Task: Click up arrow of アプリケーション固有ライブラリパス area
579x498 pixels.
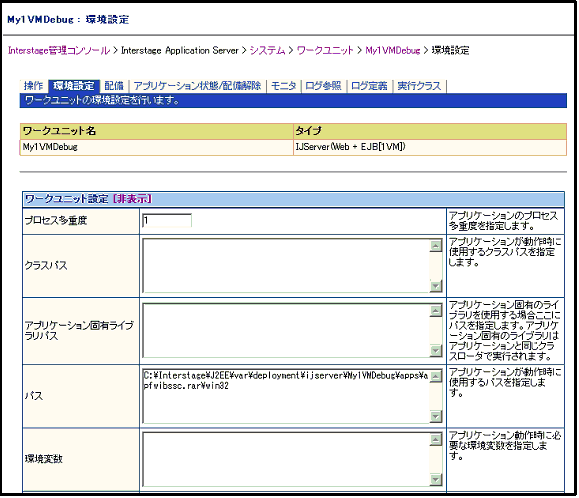Action: (x=436, y=311)
